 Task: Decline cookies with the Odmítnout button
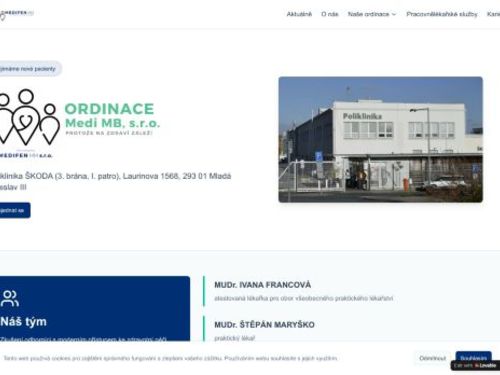(x=432, y=358)
